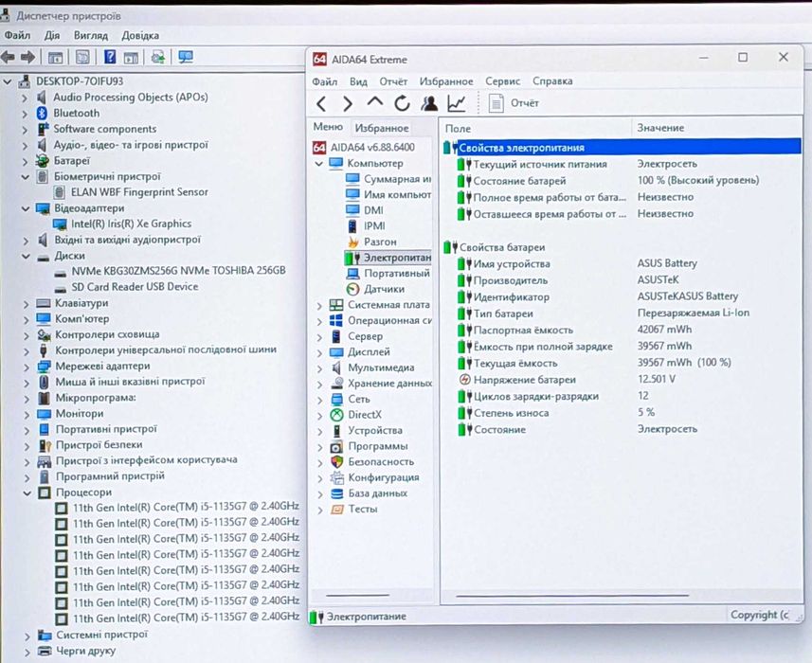Open the Дія menu in Device Manager
This screenshot has height=663, width=812.
(x=52, y=36)
